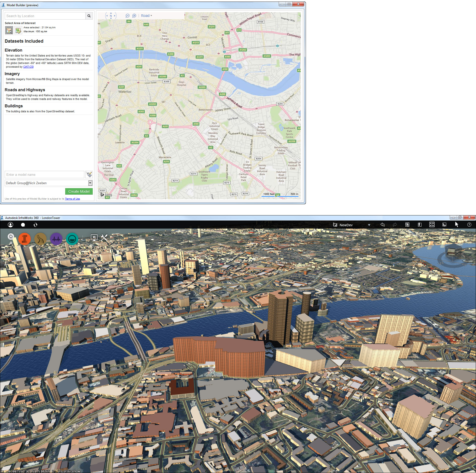
Task: Click the Search by Location field
Action: coord(45,16)
